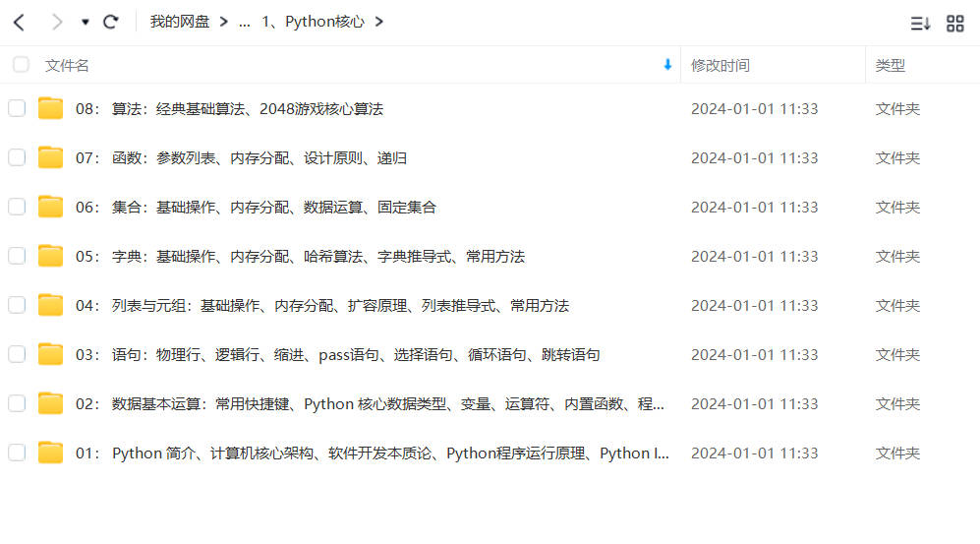Go forward with the right arrow
The image size is (980, 544).
pyautogui.click(x=57, y=23)
